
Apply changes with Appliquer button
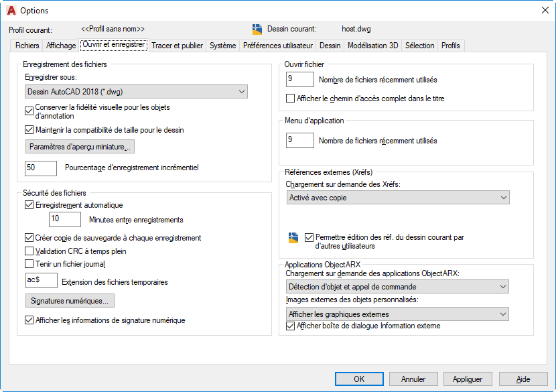[x=468, y=379]
